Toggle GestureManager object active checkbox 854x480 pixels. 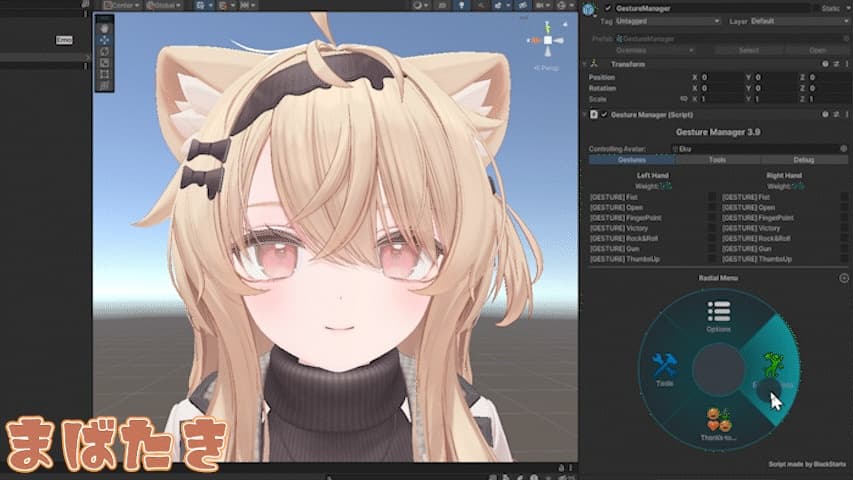(x=608, y=8)
